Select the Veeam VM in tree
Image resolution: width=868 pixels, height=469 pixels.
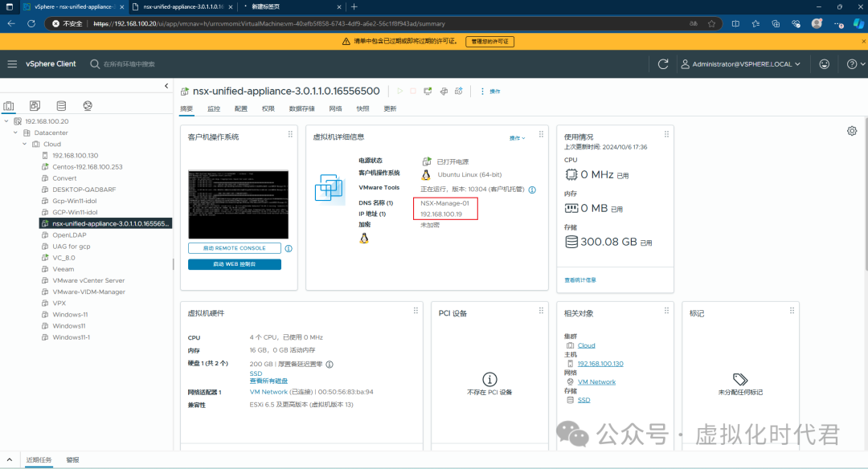[63, 269]
